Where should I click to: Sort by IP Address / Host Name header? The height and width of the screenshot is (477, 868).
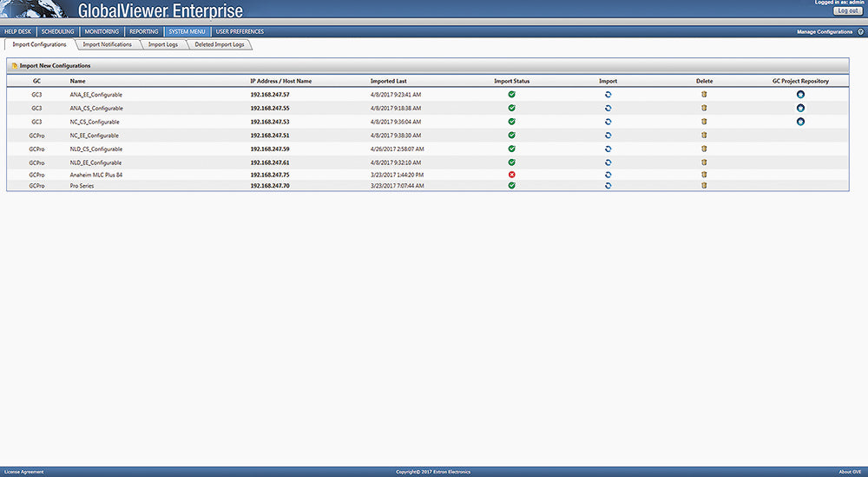tap(280, 81)
